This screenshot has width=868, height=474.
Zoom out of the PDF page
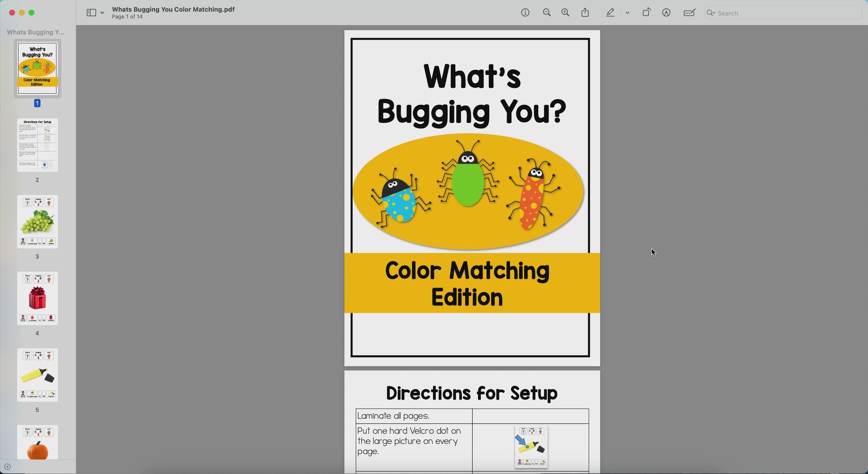coord(546,13)
